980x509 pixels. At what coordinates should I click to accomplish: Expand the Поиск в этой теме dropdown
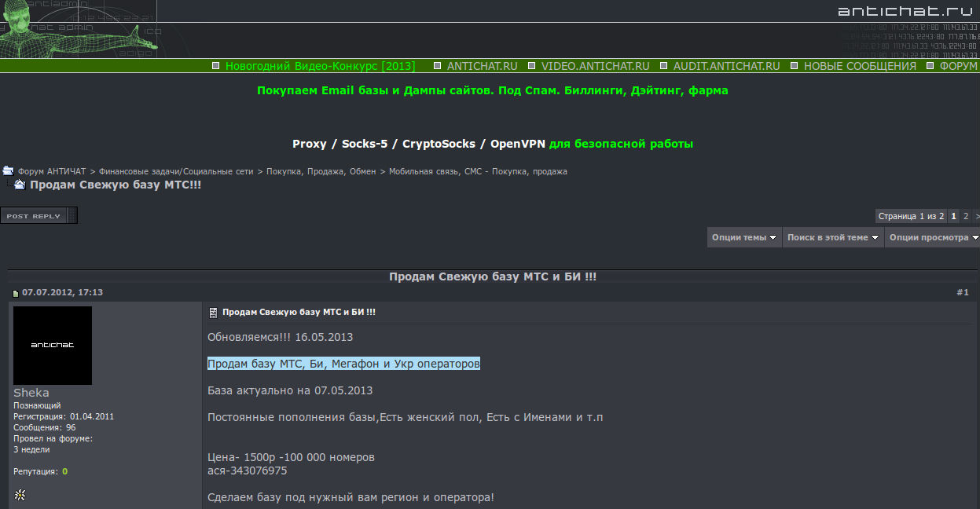pyautogui.click(x=833, y=237)
